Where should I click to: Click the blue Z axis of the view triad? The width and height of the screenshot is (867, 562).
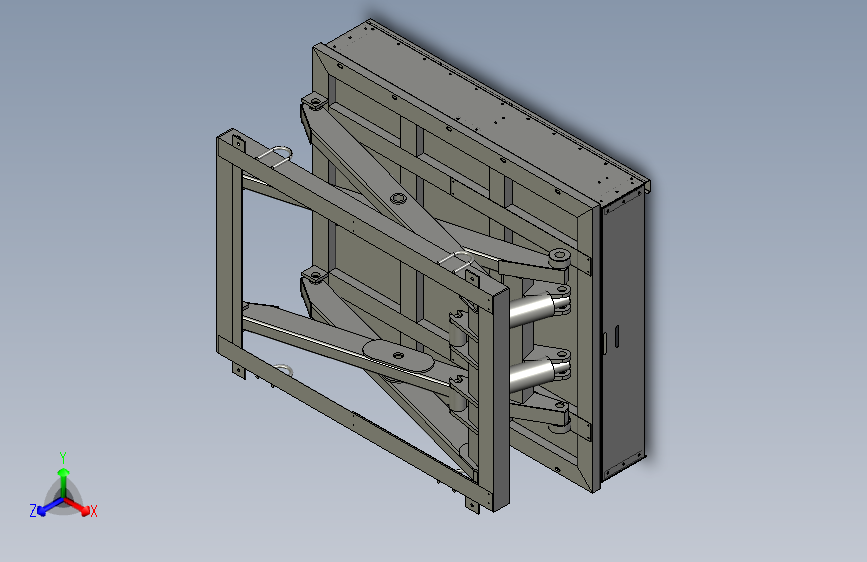click(x=50, y=507)
